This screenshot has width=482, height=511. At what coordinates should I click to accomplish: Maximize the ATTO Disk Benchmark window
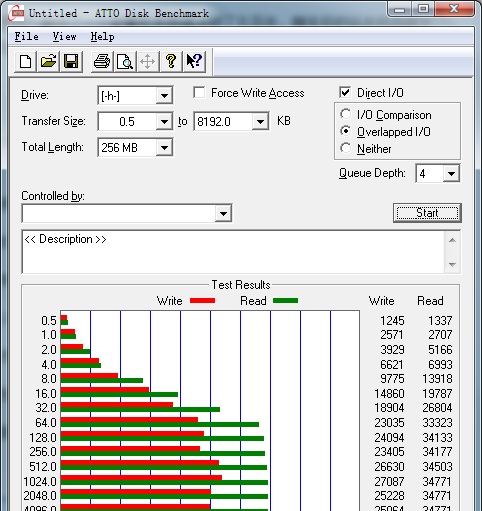(x=423, y=9)
